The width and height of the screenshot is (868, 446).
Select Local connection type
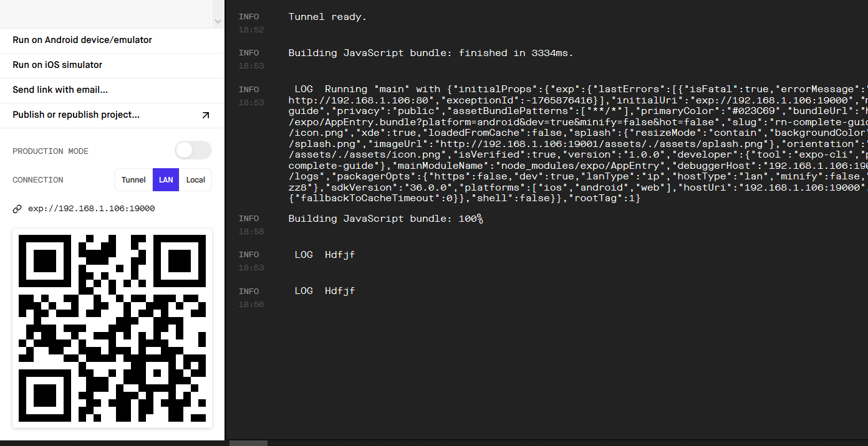click(x=196, y=180)
